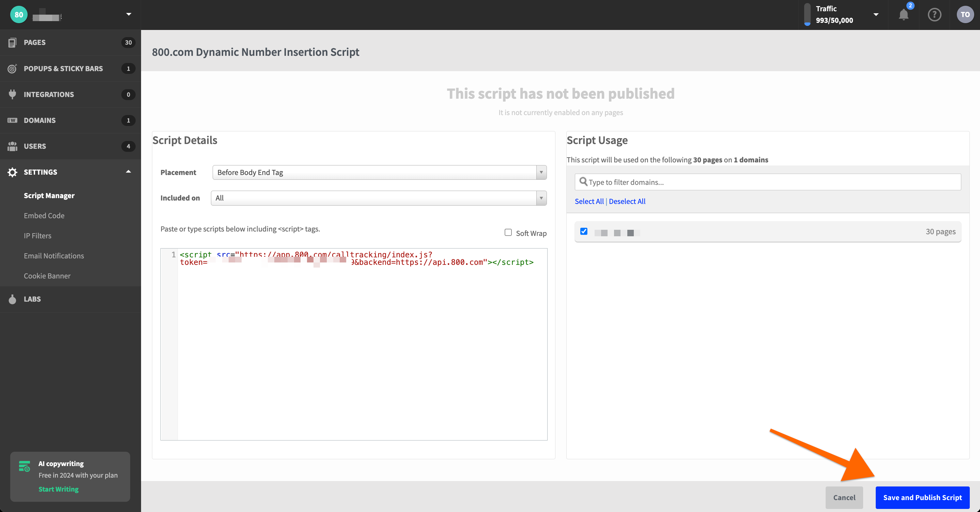Expand the Traffic usage dropdown arrow

(x=876, y=15)
